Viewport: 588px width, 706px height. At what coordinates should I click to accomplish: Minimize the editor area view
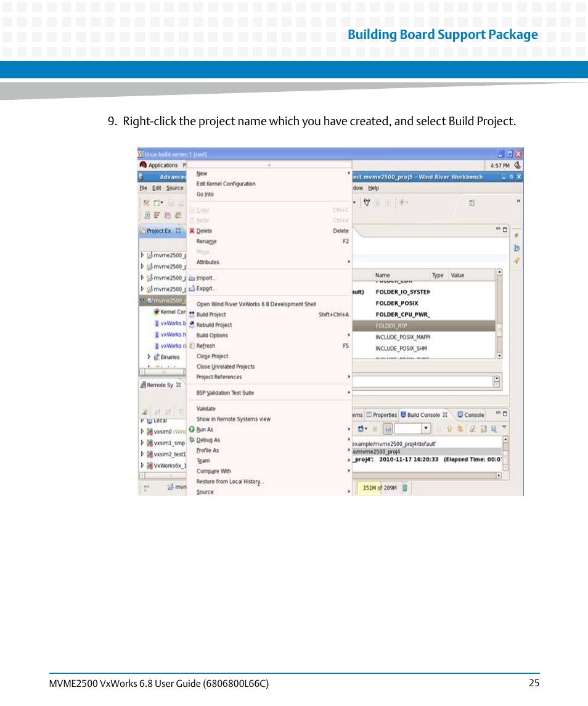tap(498, 229)
